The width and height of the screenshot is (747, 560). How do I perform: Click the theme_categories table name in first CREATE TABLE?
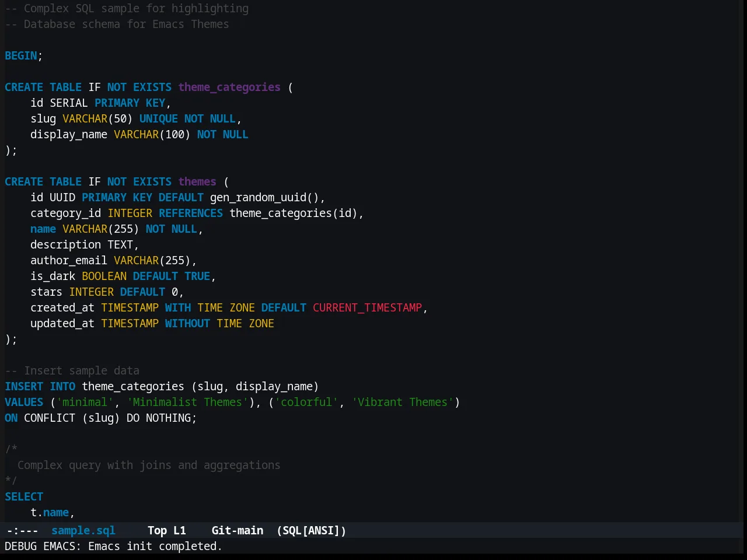click(x=229, y=87)
